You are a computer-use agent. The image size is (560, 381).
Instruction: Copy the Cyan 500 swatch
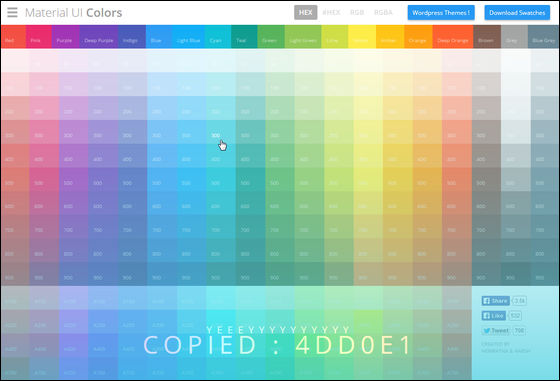221,179
